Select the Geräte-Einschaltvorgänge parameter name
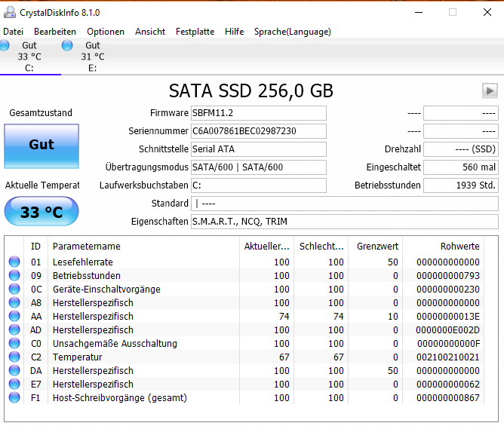Viewport: 504px width, 426px height. [x=106, y=290]
